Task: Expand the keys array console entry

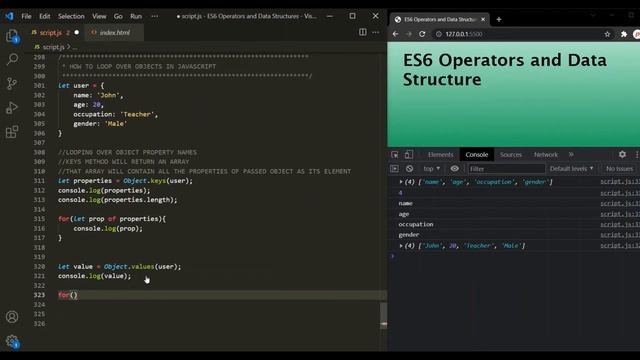Action: pyautogui.click(x=401, y=182)
